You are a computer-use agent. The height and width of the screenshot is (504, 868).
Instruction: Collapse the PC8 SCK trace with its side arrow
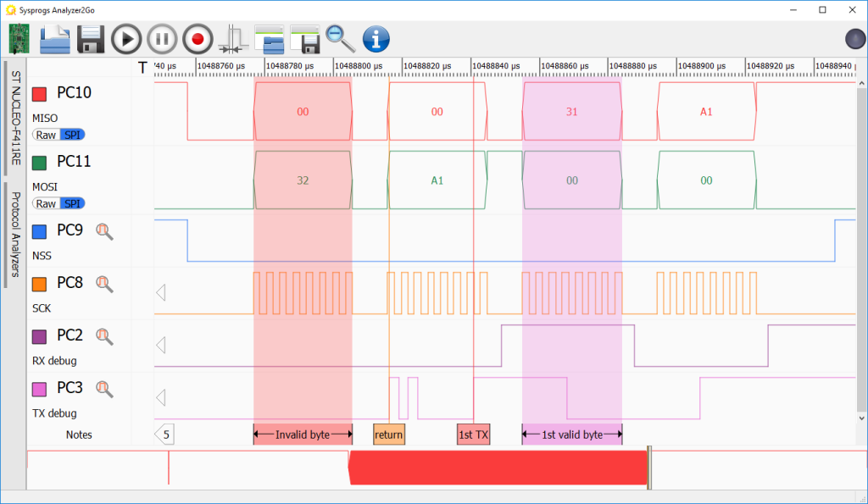[159, 292]
